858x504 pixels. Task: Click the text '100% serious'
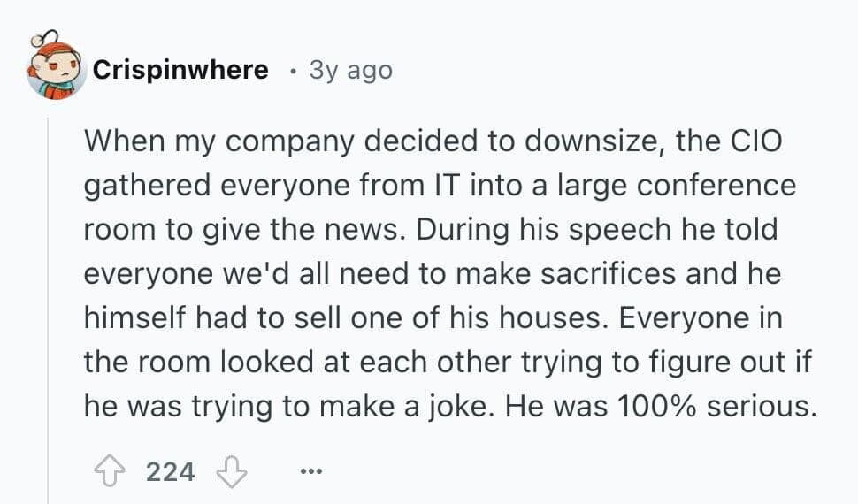(714, 406)
